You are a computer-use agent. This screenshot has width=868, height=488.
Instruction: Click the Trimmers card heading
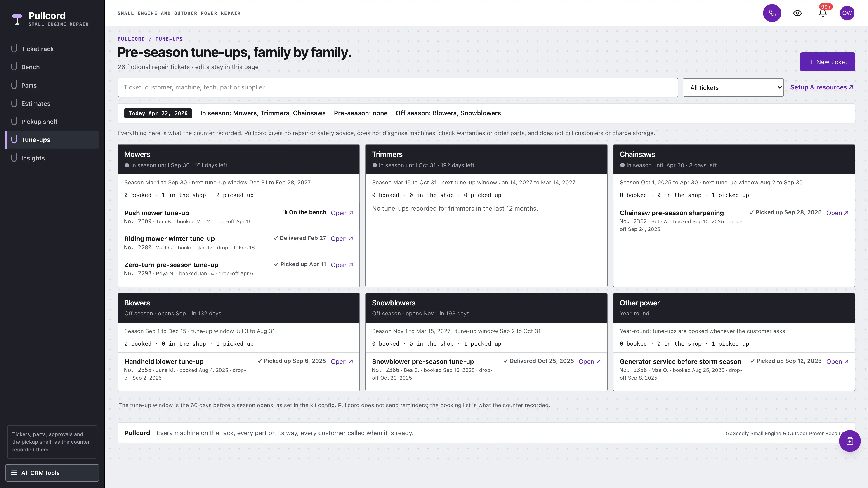387,154
